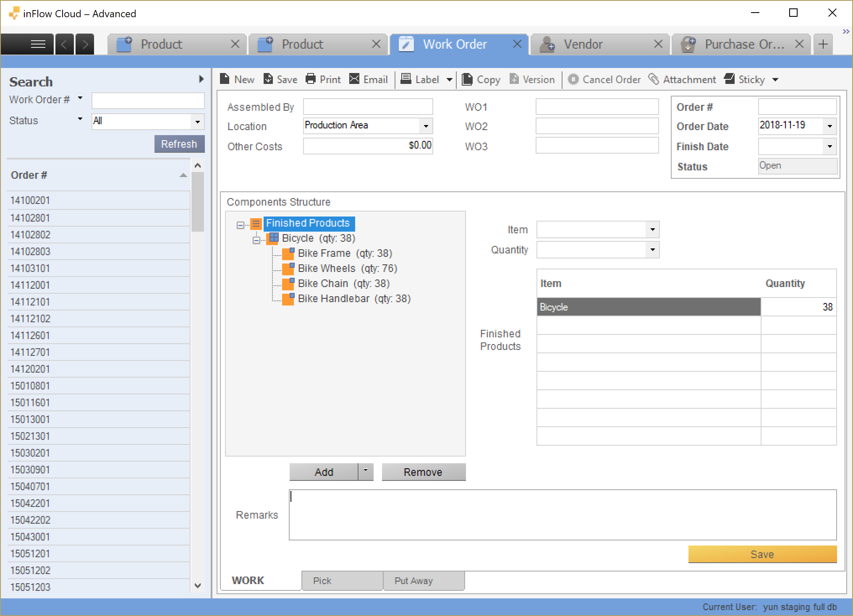Image resolution: width=853 pixels, height=616 pixels.
Task: Close the first Product tab
Action: tap(235, 44)
